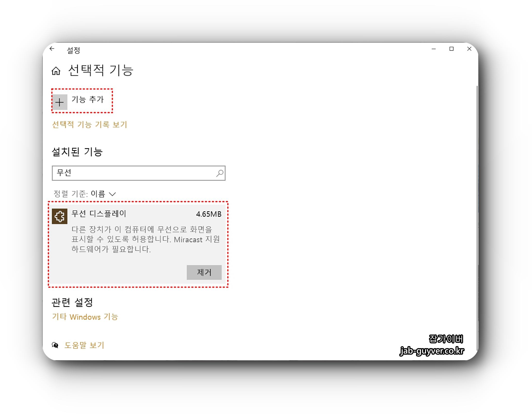Click the help speech-bubble icon
The image size is (532, 414).
pyautogui.click(x=55, y=345)
